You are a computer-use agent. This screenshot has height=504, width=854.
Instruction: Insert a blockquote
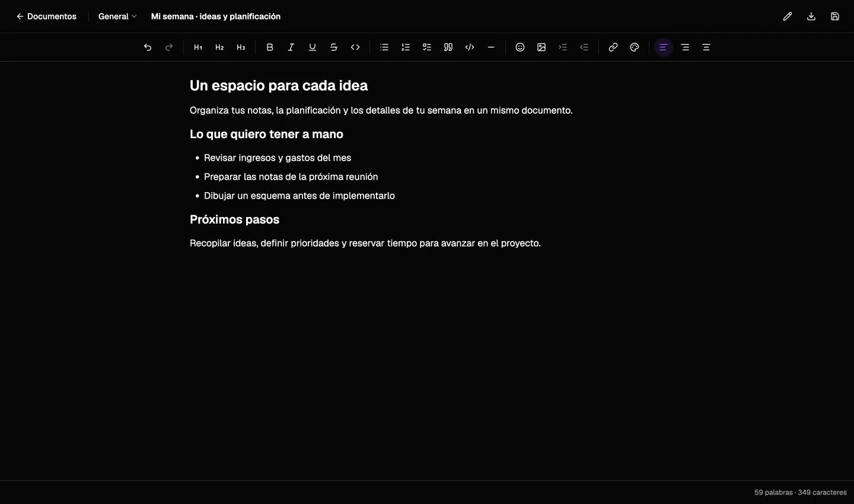click(448, 47)
